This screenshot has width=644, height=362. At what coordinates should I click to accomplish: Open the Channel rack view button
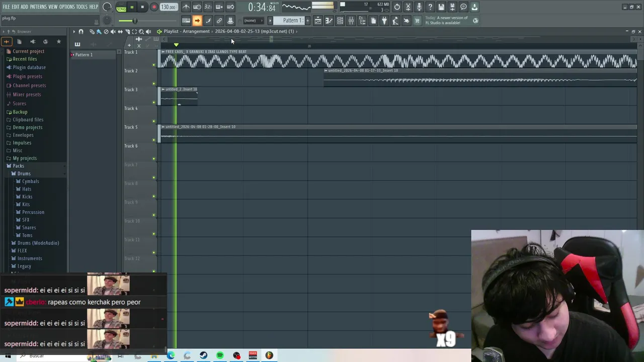(340, 21)
